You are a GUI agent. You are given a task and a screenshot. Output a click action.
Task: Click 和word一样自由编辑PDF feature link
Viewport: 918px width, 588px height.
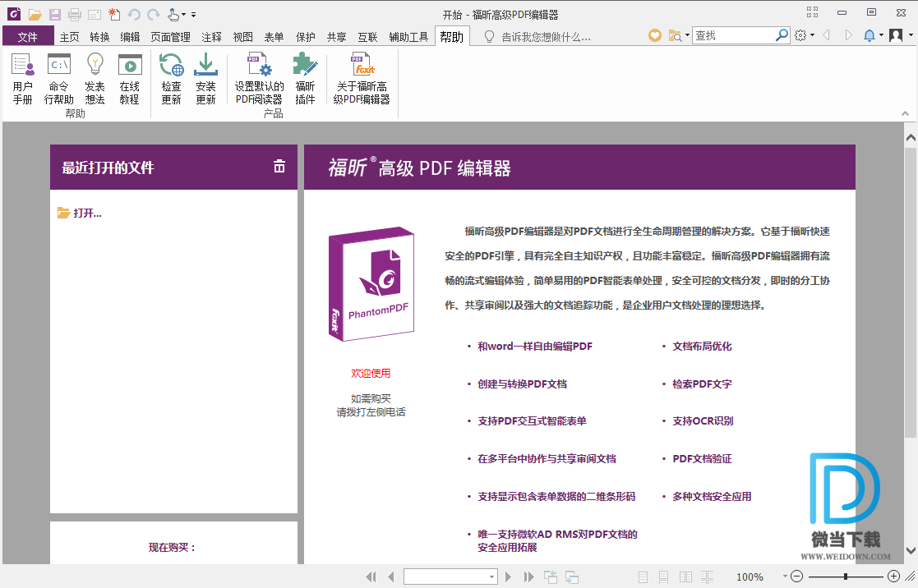click(535, 347)
